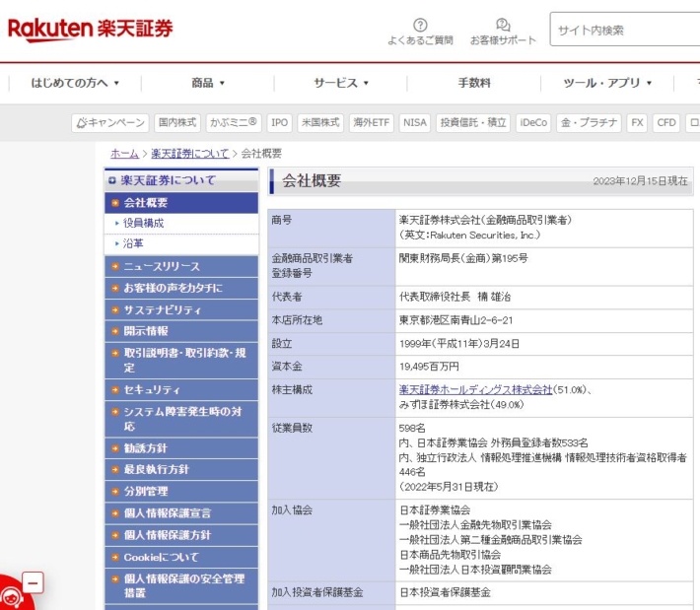Select the 代表取締役社長 楠 雄治 text
The width and height of the screenshot is (700, 610).
pos(455,297)
